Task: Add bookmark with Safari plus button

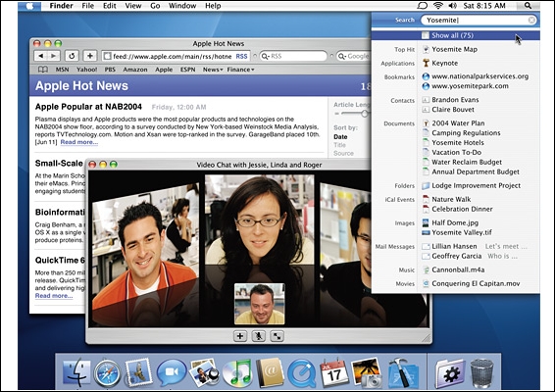Action: coord(90,56)
